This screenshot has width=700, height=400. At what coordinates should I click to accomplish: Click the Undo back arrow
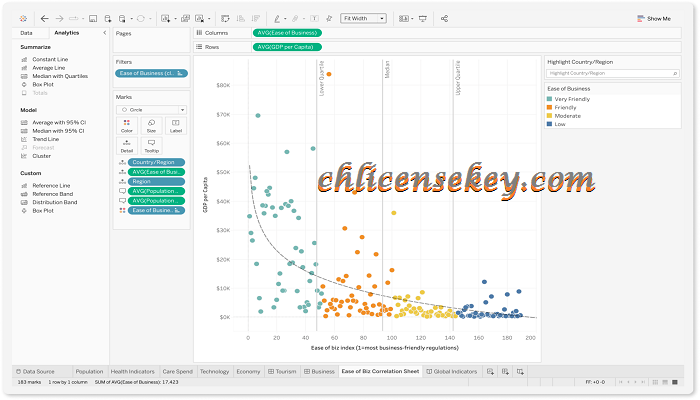45,19
